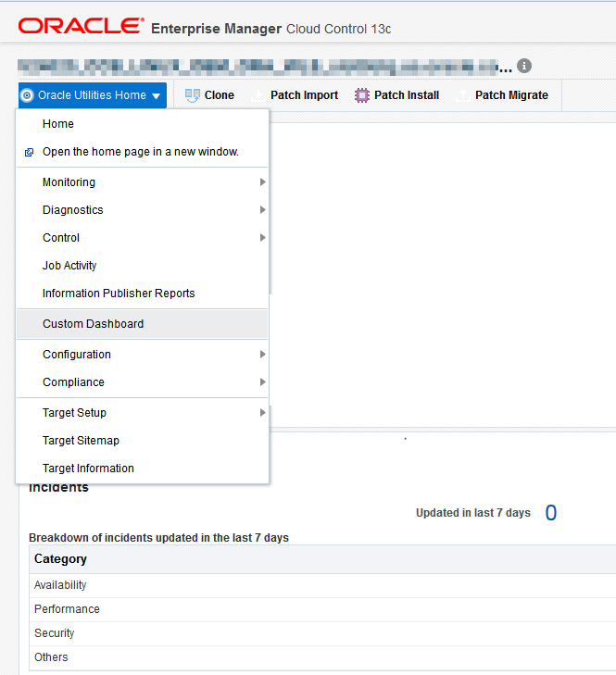Select the Monitoring menu item
Screen dimensions: 616x675
tap(142, 182)
